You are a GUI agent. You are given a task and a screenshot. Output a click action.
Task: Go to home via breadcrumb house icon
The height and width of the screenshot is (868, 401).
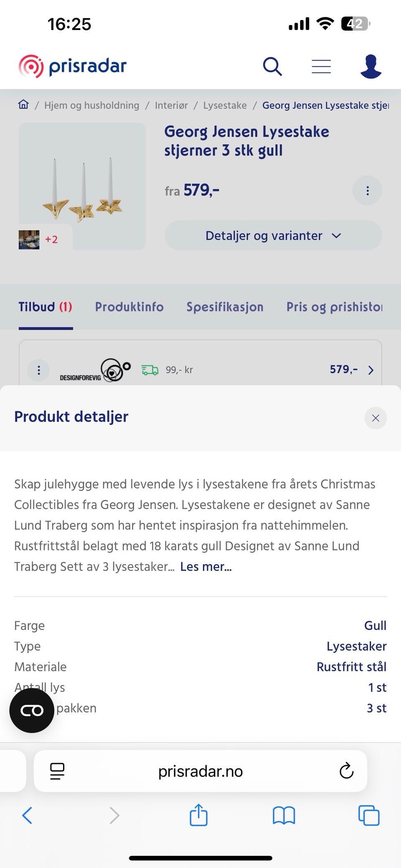click(x=23, y=104)
